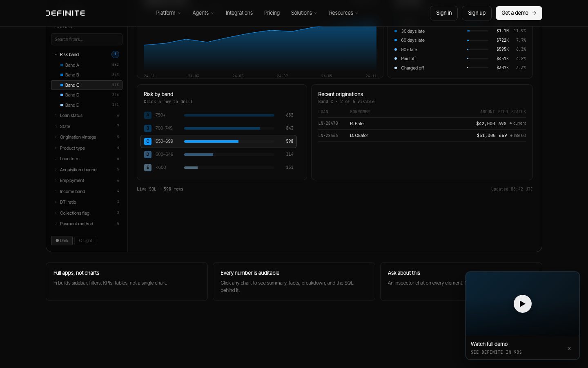
Task: Expand the Payment method filter
Action: [x=87, y=224]
